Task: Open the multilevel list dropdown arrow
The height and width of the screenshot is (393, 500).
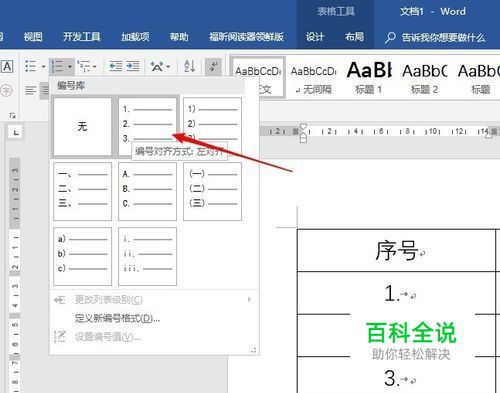Action: [x=95, y=67]
